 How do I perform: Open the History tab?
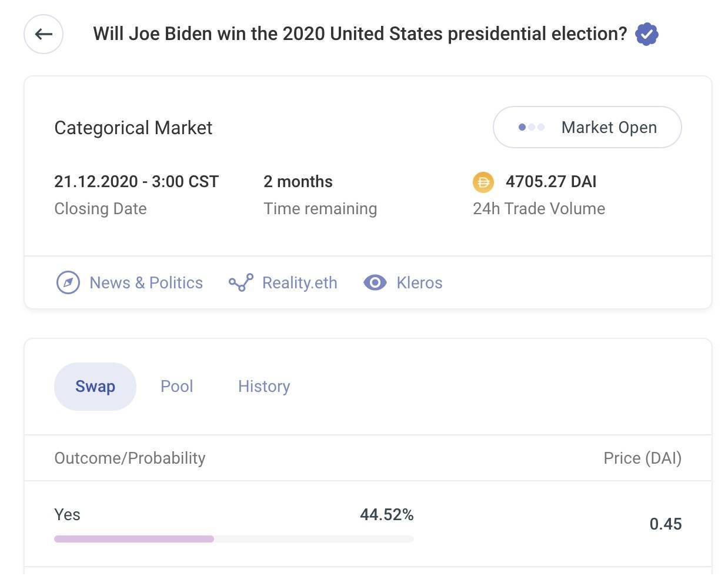(x=264, y=387)
